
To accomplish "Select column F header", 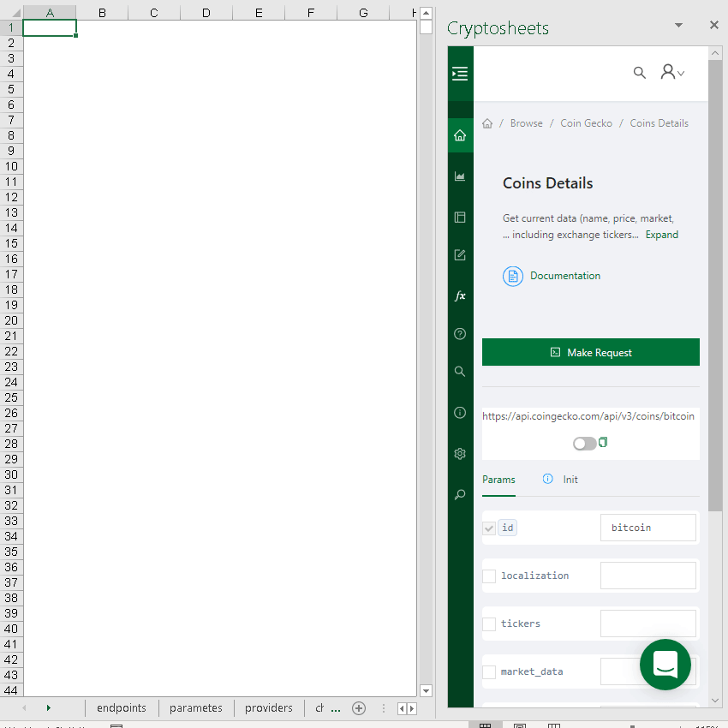I will click(311, 13).
